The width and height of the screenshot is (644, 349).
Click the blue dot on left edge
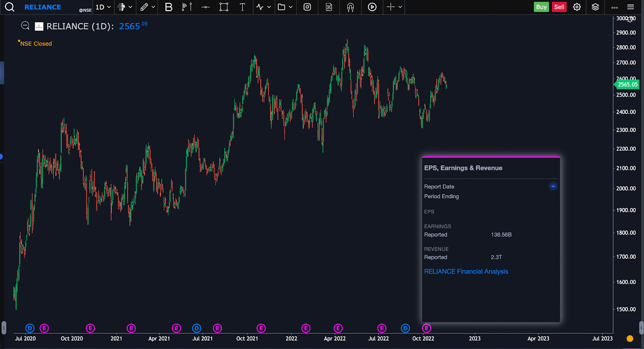point(1,156)
